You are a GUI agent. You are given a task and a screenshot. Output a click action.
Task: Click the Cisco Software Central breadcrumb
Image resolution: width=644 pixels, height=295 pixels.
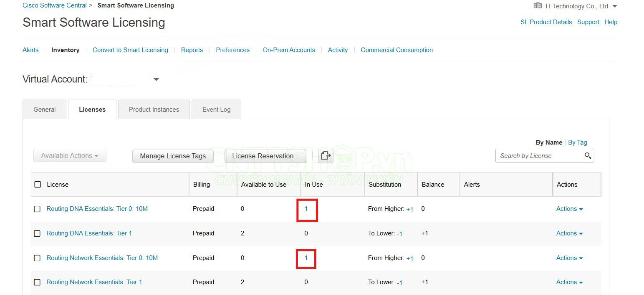(x=54, y=5)
